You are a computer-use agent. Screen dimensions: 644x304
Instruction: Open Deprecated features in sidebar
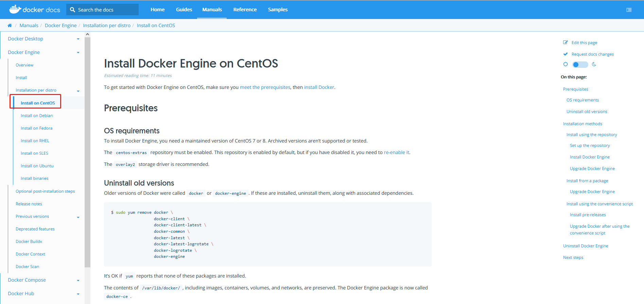click(x=35, y=229)
